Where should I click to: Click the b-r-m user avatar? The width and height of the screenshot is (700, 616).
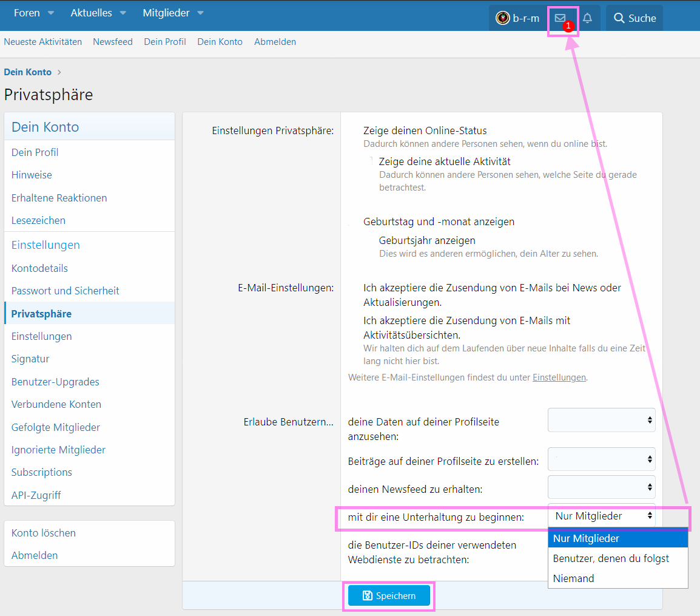pyautogui.click(x=502, y=18)
